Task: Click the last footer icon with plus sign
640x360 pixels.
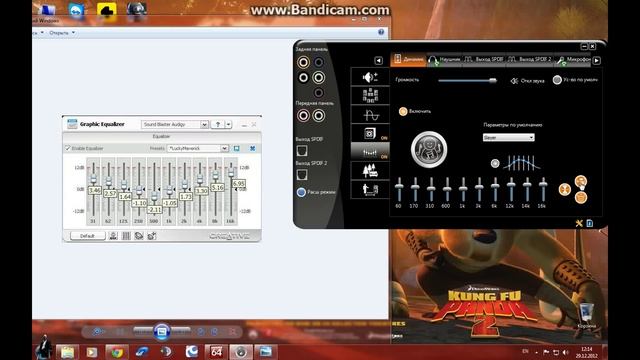Action: [x=152, y=236]
